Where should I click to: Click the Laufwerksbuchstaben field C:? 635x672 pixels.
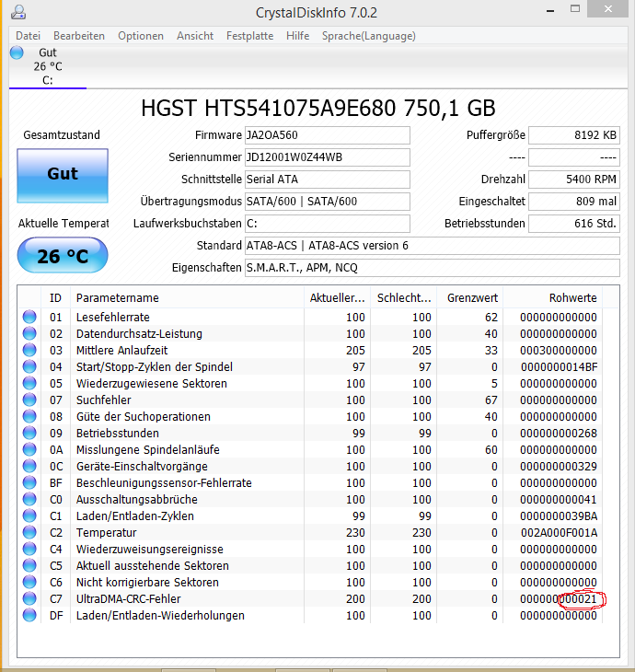[328, 224]
